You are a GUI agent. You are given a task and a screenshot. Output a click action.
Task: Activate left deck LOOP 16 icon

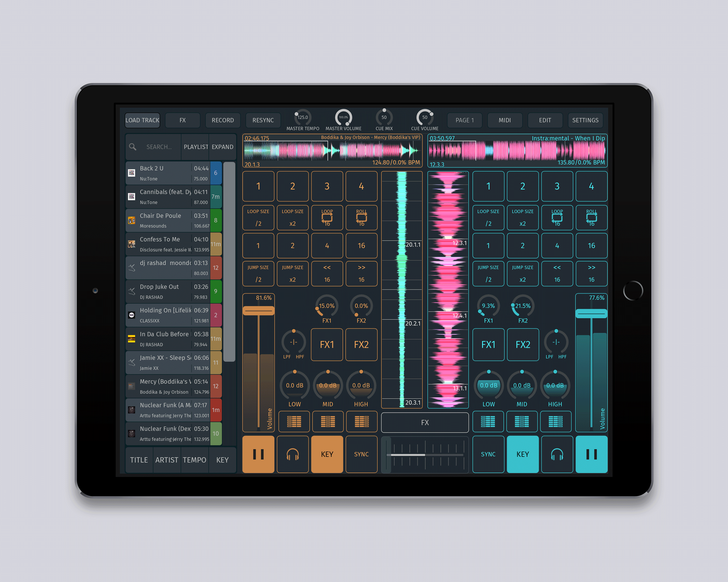click(x=327, y=218)
